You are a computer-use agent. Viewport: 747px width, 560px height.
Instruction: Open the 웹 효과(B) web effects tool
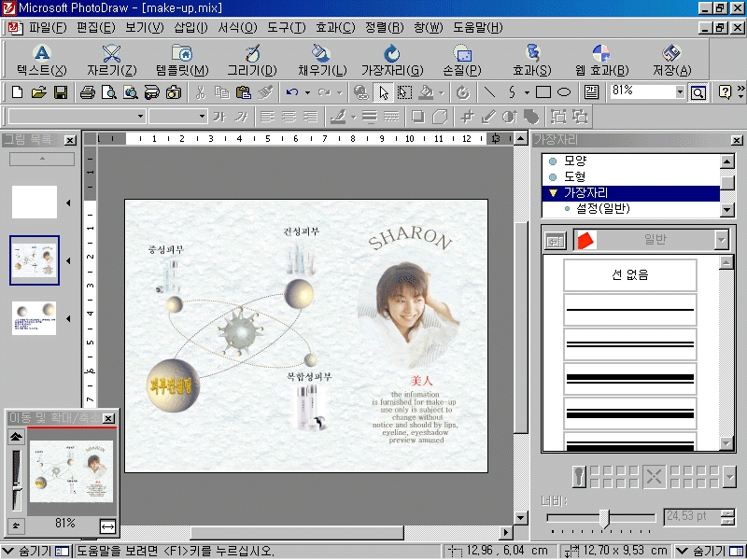point(601,61)
